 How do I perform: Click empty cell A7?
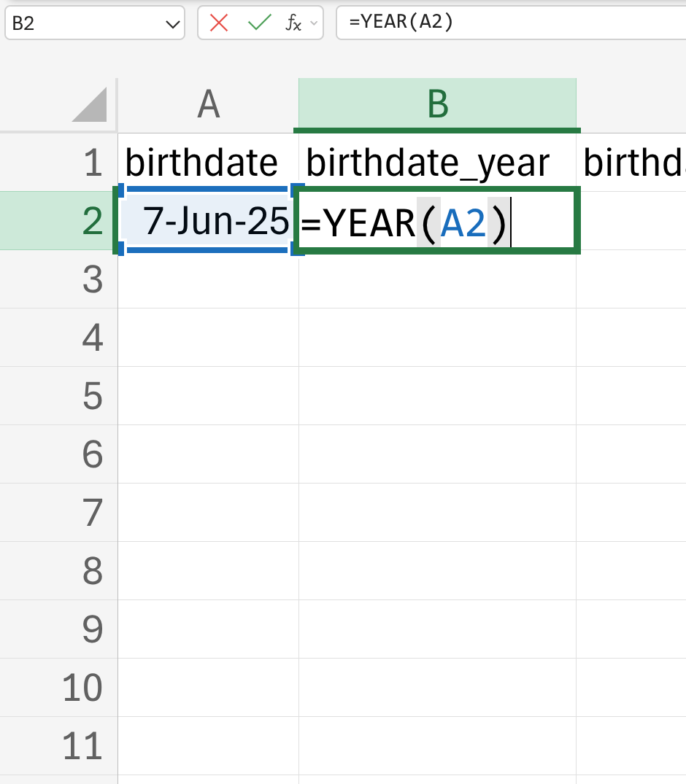tap(208, 513)
